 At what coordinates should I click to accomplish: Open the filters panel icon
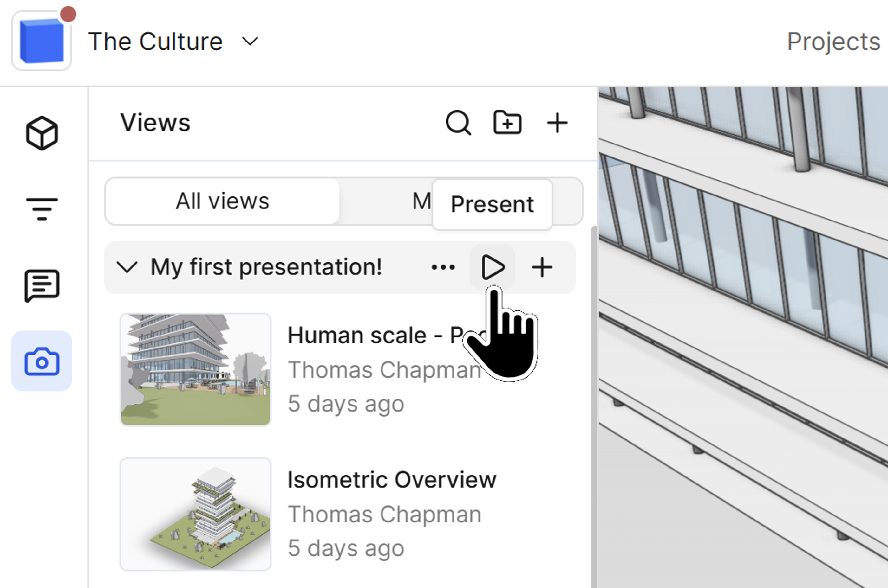[x=42, y=208]
